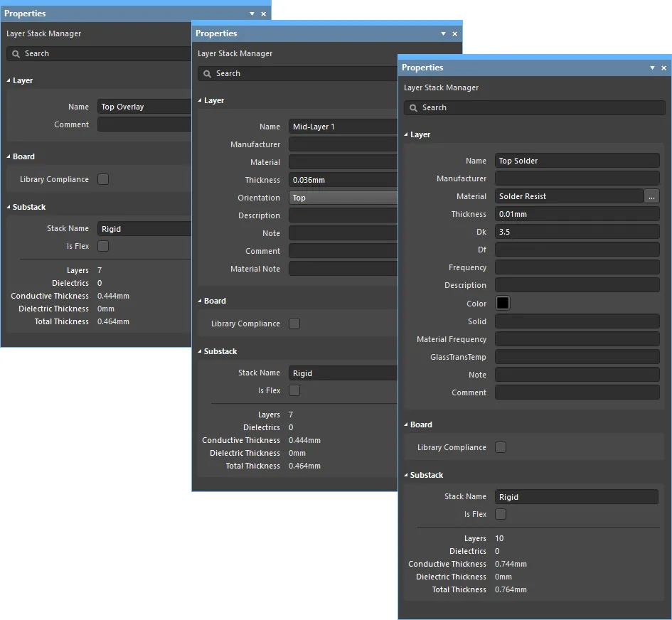Click Manufacturer field in Mid-Layer 1 panel
The width and height of the screenshot is (672, 620).
point(343,144)
